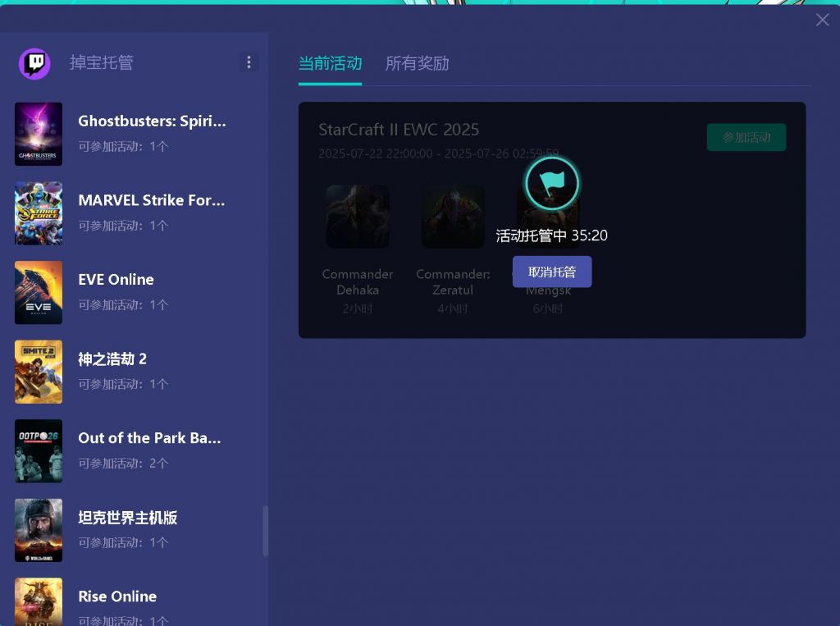840x626 pixels.
Task: Select the 坦克世界主机版 game icon
Action: pyautogui.click(x=38, y=530)
